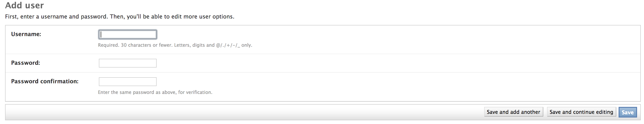Click the 'Enter the same password' help text
The width and height of the screenshot is (644, 124).
155,92
